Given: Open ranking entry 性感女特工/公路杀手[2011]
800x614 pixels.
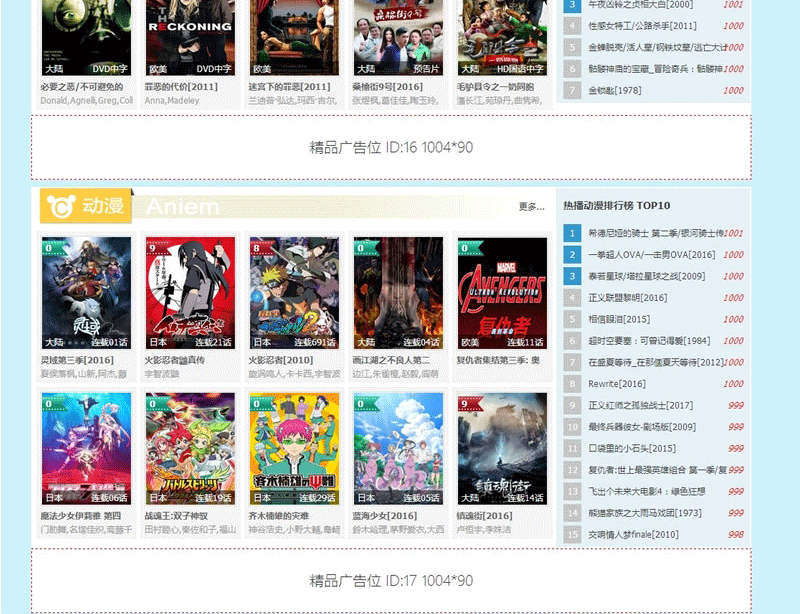Looking at the screenshot, I should (x=642, y=26).
